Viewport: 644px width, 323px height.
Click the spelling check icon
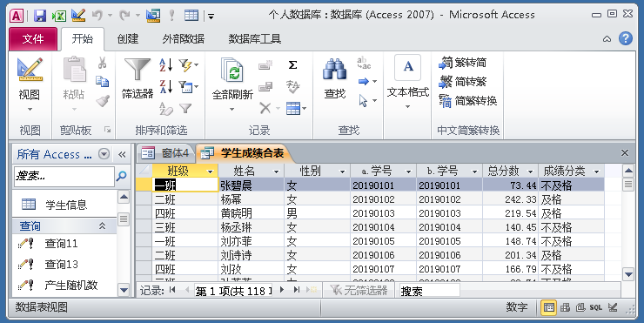[x=292, y=86]
